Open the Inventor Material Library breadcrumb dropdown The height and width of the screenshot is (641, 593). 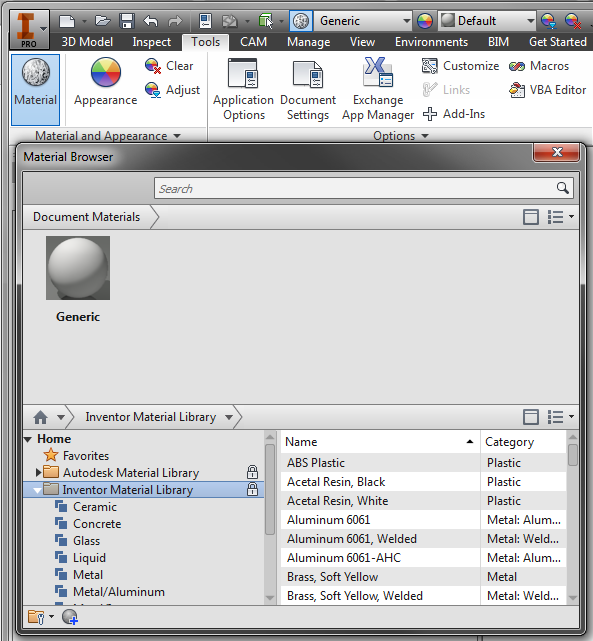pyautogui.click(x=229, y=417)
